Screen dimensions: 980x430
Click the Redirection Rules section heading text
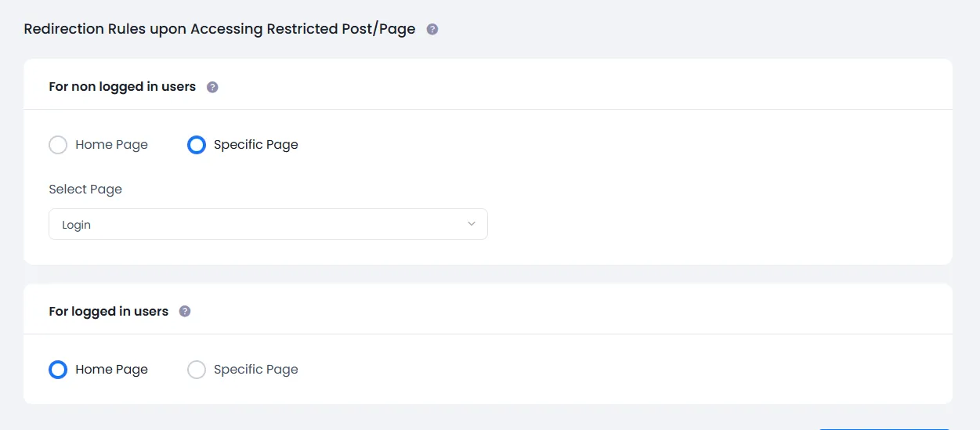click(219, 30)
